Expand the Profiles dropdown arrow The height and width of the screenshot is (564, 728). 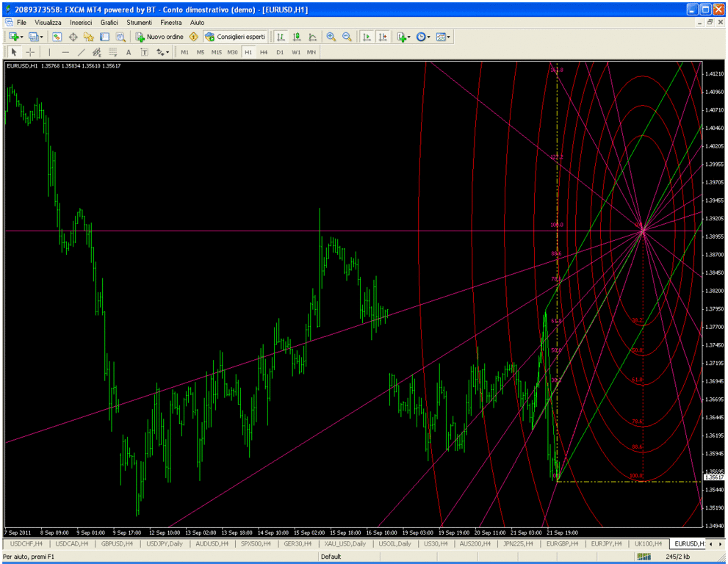pyautogui.click(x=41, y=37)
